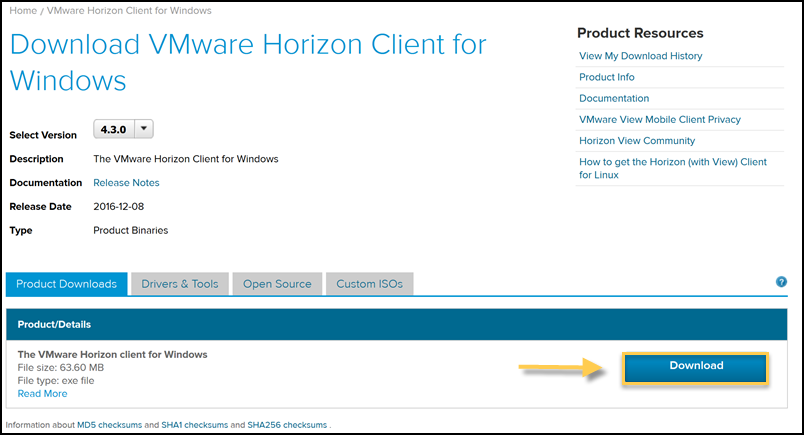
Task: Click the Download button
Action: tap(696, 368)
